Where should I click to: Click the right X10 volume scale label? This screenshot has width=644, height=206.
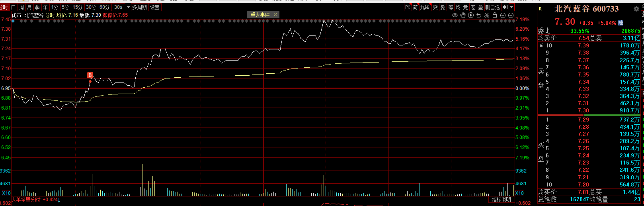point(520,193)
